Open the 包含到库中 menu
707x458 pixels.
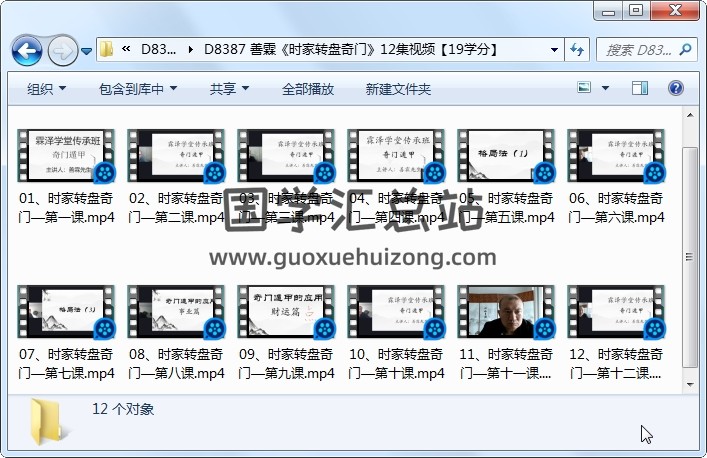click(x=138, y=89)
